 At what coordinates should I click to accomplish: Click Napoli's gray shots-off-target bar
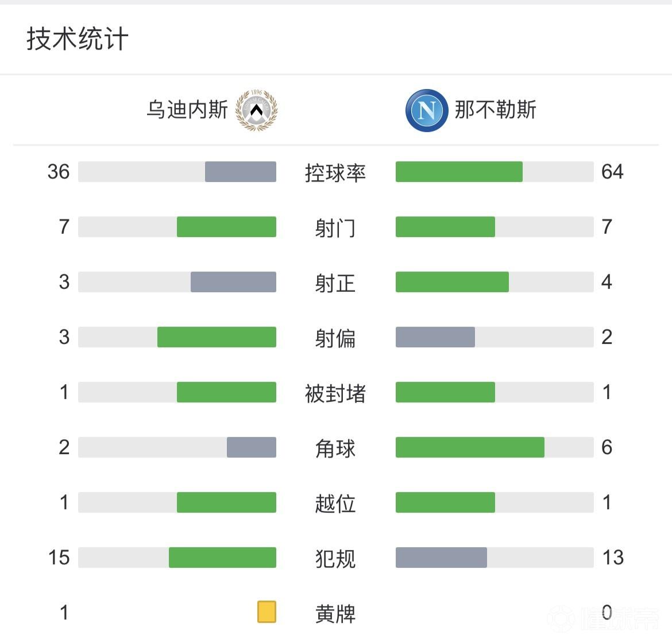435,337
